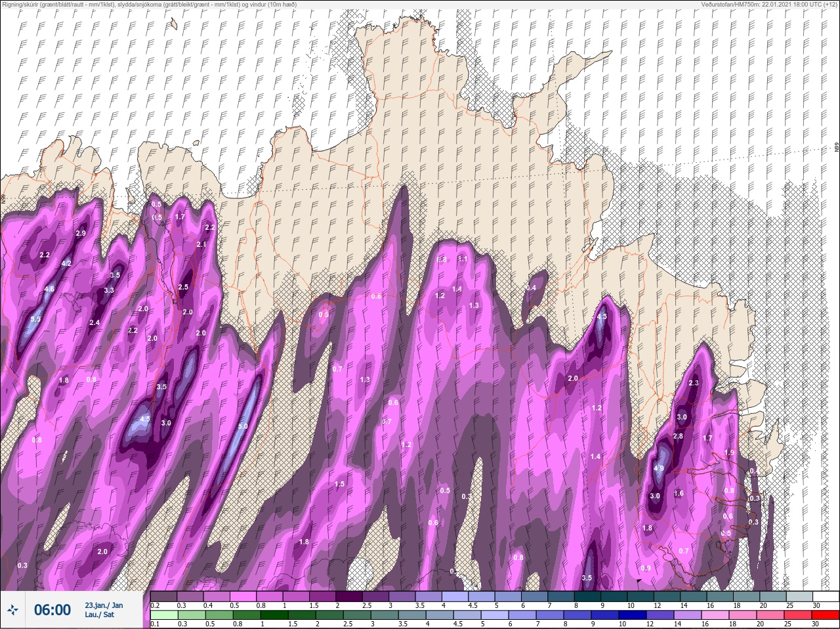Click the 1.9 precipitation value on the map
The image size is (840, 629).
tap(729, 453)
